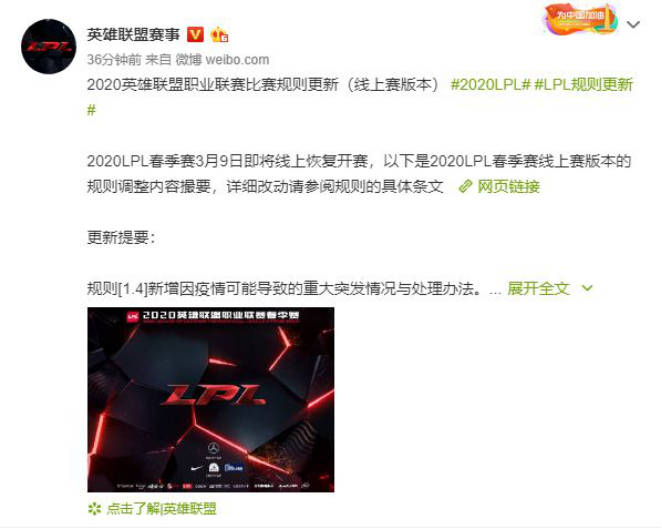
Task: Open the LPL profile avatar
Action: tap(49, 46)
